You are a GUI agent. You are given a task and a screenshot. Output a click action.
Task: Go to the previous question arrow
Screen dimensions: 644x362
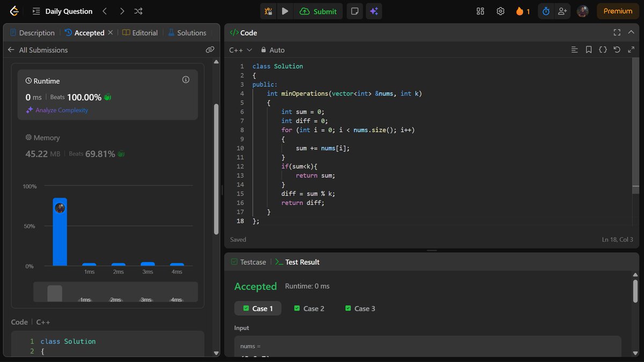click(x=105, y=11)
